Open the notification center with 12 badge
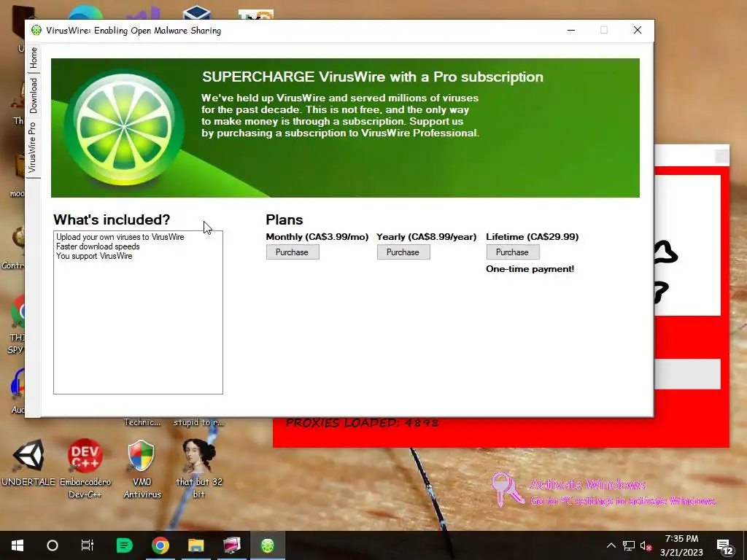The width and height of the screenshot is (747, 560). click(x=725, y=546)
